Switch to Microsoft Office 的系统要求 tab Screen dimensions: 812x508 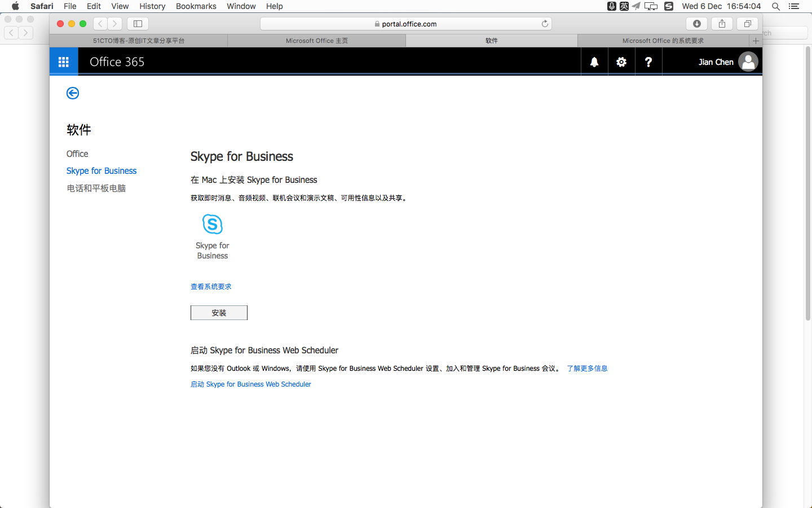(663, 41)
